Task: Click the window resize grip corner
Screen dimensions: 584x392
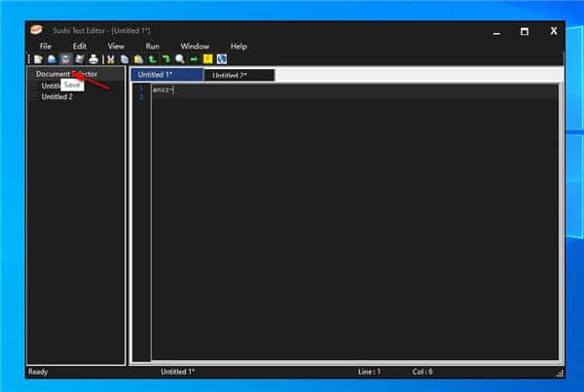Action: click(560, 374)
